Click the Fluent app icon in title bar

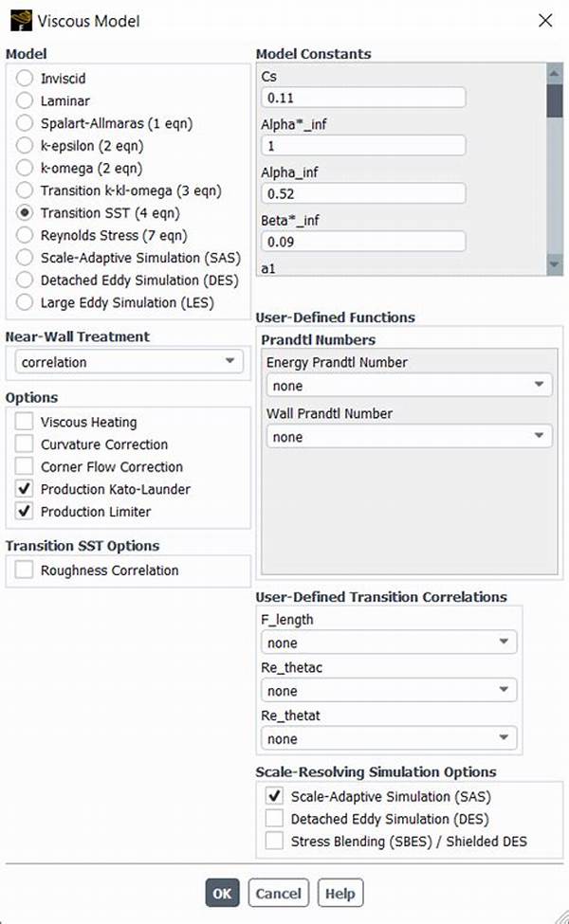coord(21,21)
